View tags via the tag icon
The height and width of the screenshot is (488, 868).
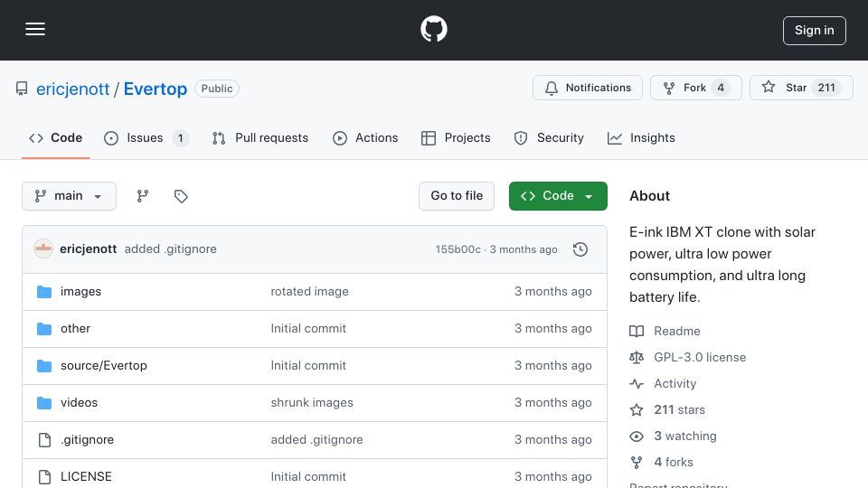click(x=181, y=196)
